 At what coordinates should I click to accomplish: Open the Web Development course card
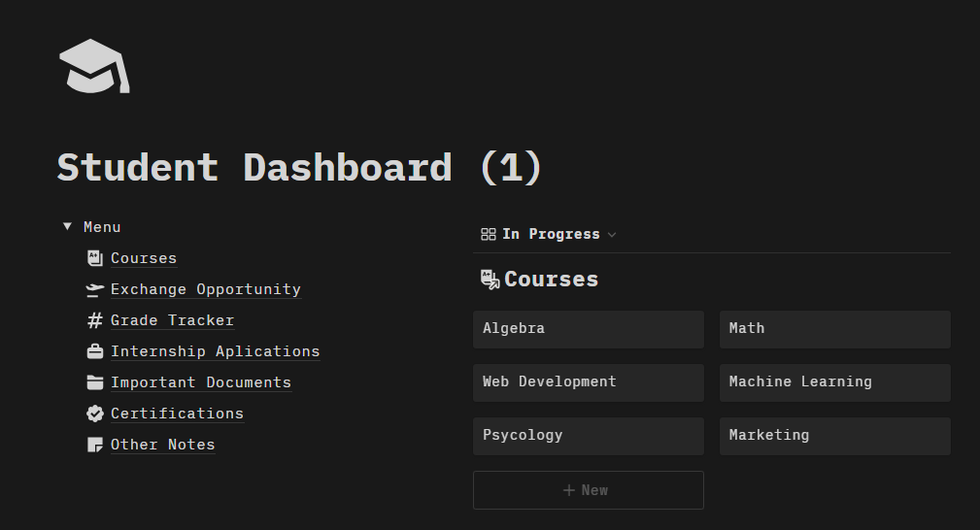pyautogui.click(x=588, y=382)
